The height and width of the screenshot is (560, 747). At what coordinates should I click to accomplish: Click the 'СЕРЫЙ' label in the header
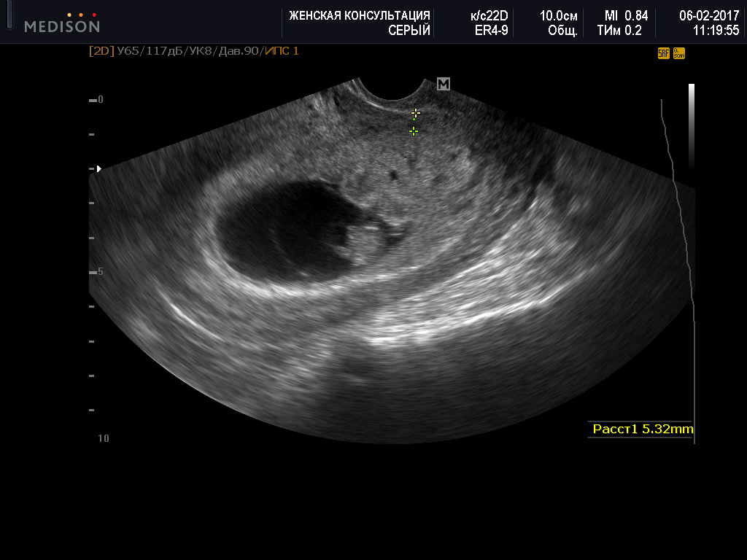[409, 31]
